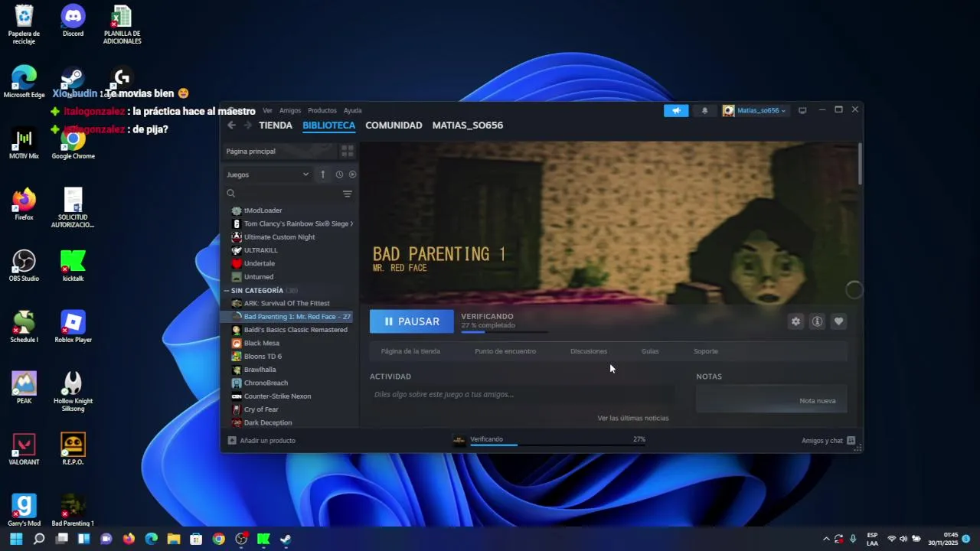Click the library search magnifier icon
Screen dimensions: 980x551
click(230, 194)
